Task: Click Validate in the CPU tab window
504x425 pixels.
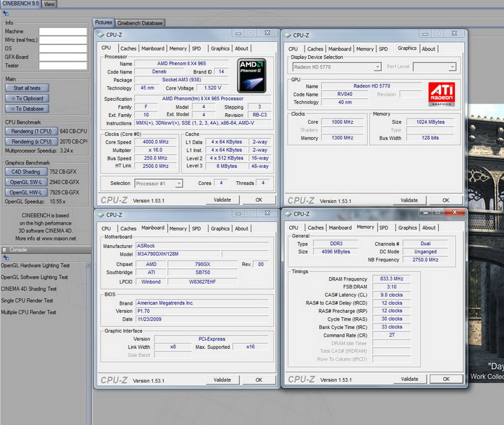Action: 223,200
